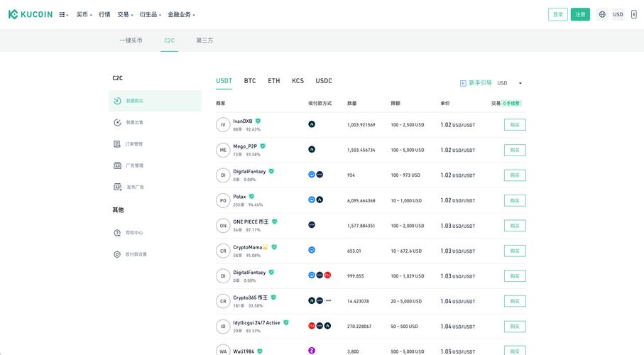Click the 发布广告 AD icon

pos(117,187)
